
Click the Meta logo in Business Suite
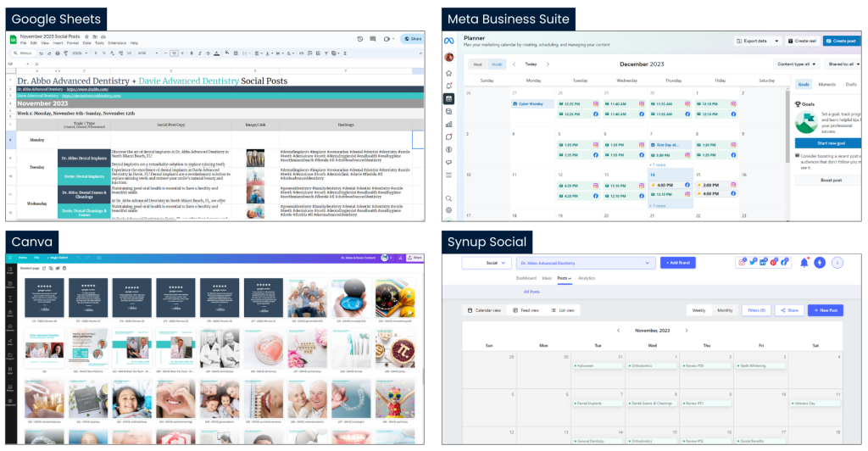click(449, 41)
